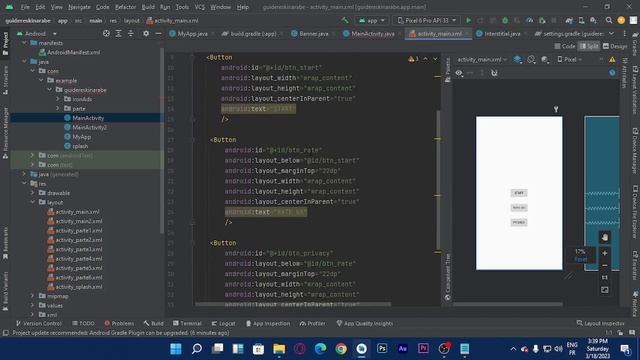This screenshot has width=640, height=360.
Task: Open the Android project view dropdown
Action: 37,33
